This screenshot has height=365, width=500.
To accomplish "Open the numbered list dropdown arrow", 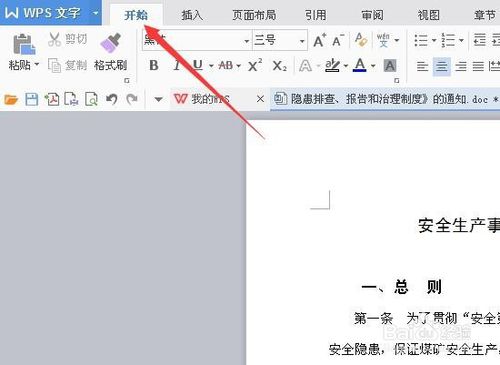I will 461,40.
